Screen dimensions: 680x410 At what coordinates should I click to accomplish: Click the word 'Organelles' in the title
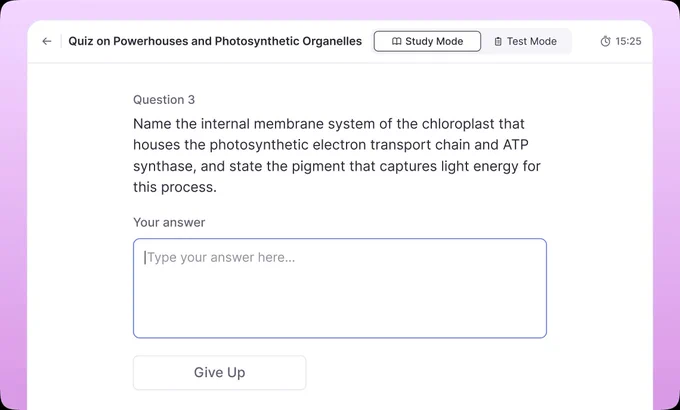[x=332, y=41]
